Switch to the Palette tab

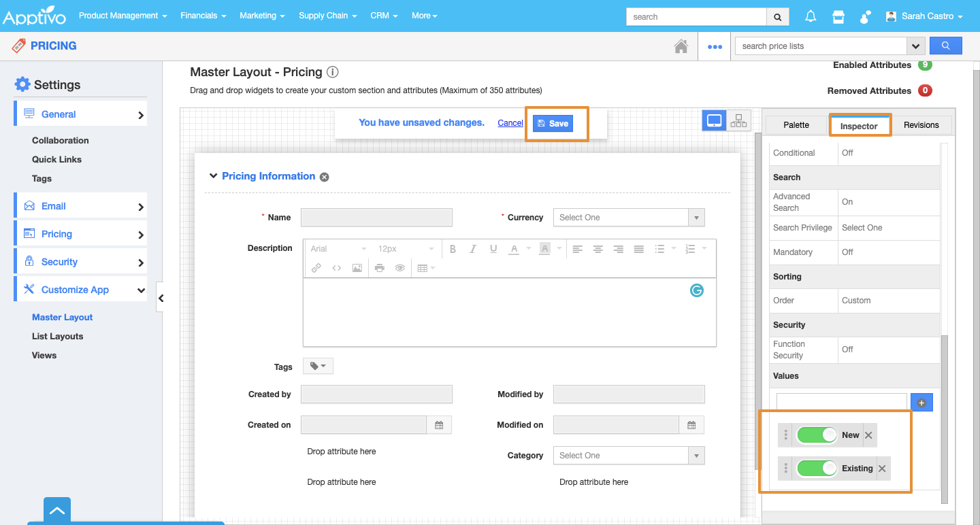point(796,125)
